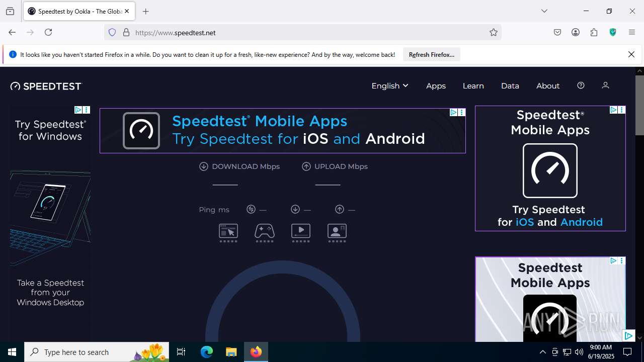644x362 pixels.
Task: Click the volume speaker tray icon
Action: click(579, 352)
